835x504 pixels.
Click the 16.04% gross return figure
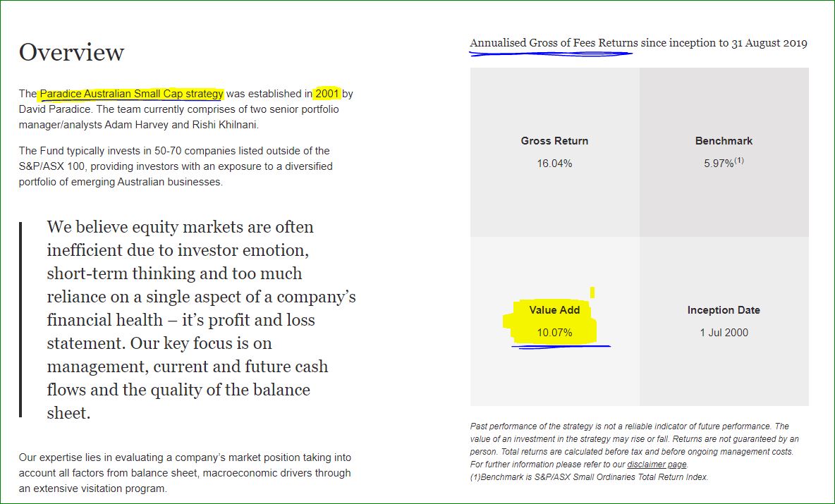[x=554, y=164]
